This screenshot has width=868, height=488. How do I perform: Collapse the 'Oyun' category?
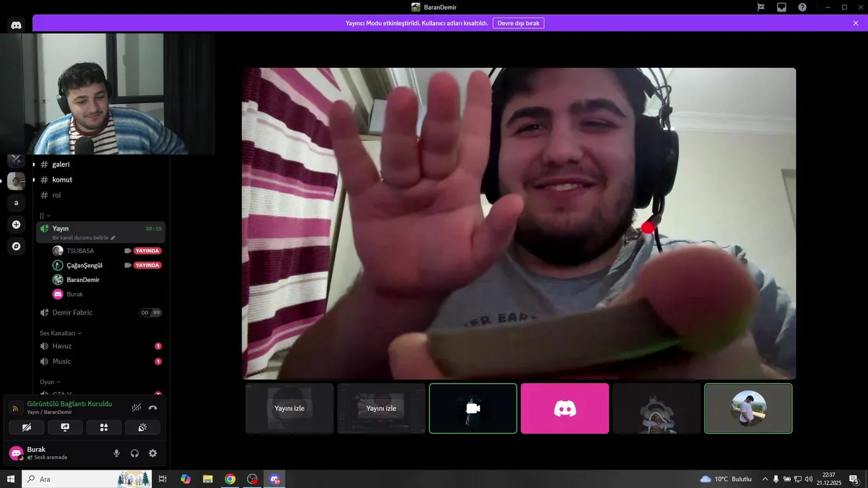click(x=50, y=382)
